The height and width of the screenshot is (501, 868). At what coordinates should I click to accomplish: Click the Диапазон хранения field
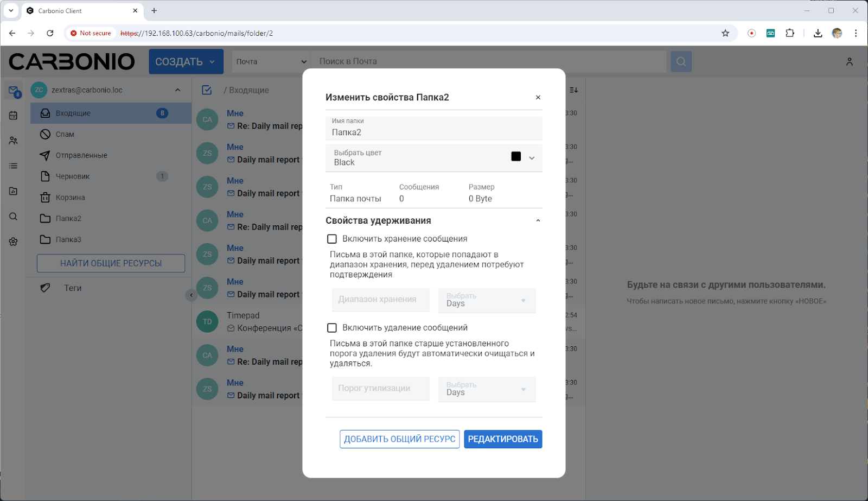381,300
